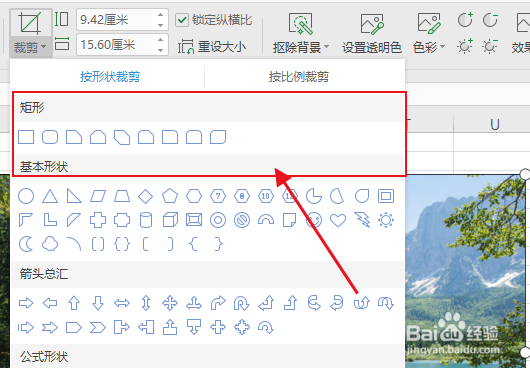
Task: Select the double brace shape
Action: pos(122,244)
